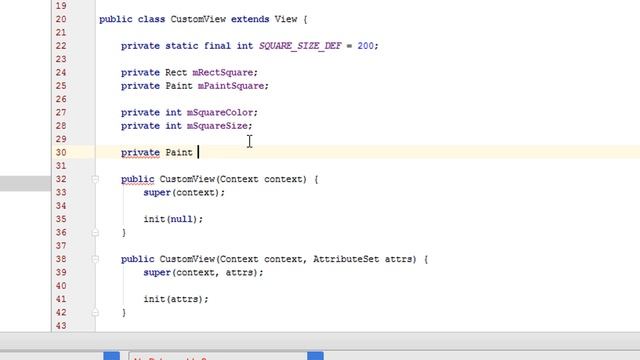Image resolution: width=640 pixels, height=360 pixels.
Task: Click the mSquareColor field name
Action: click(220, 113)
